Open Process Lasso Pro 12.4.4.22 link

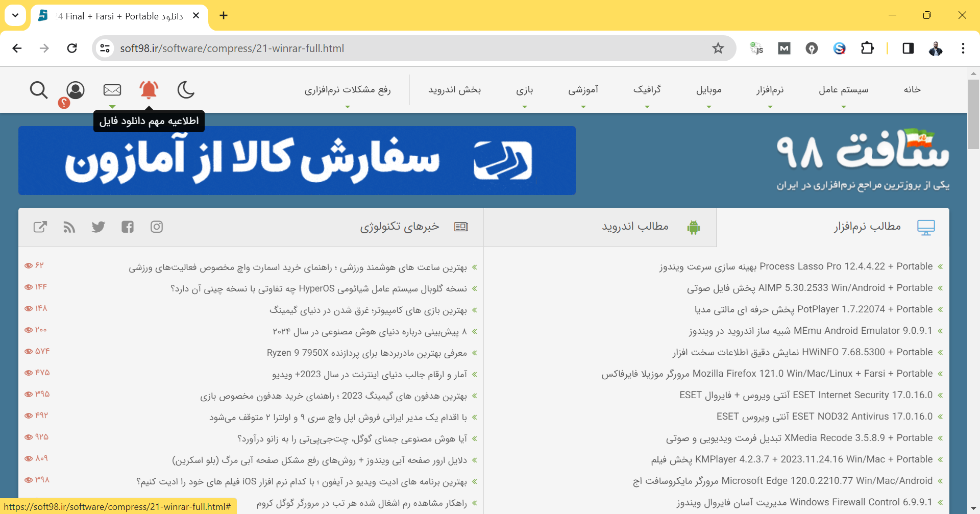796,266
